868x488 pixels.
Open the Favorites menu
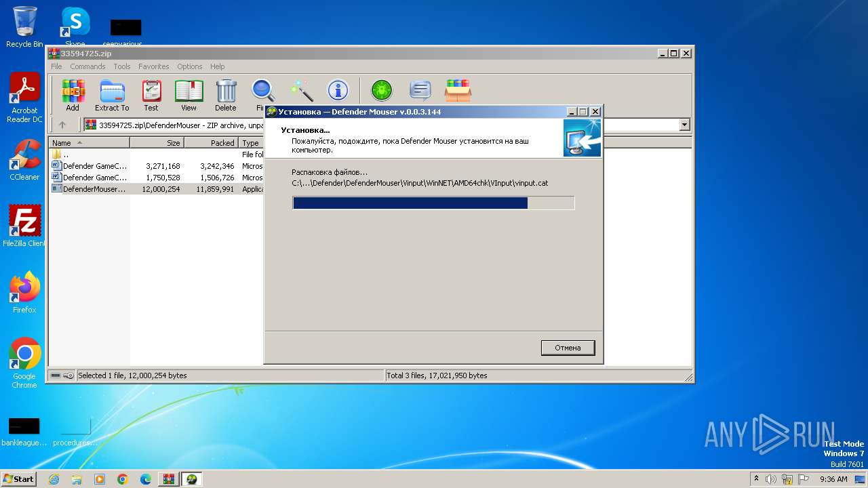click(154, 66)
